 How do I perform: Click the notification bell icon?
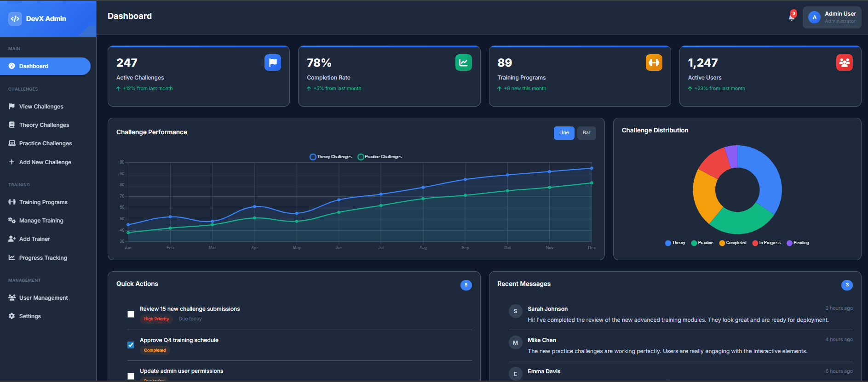791,17
